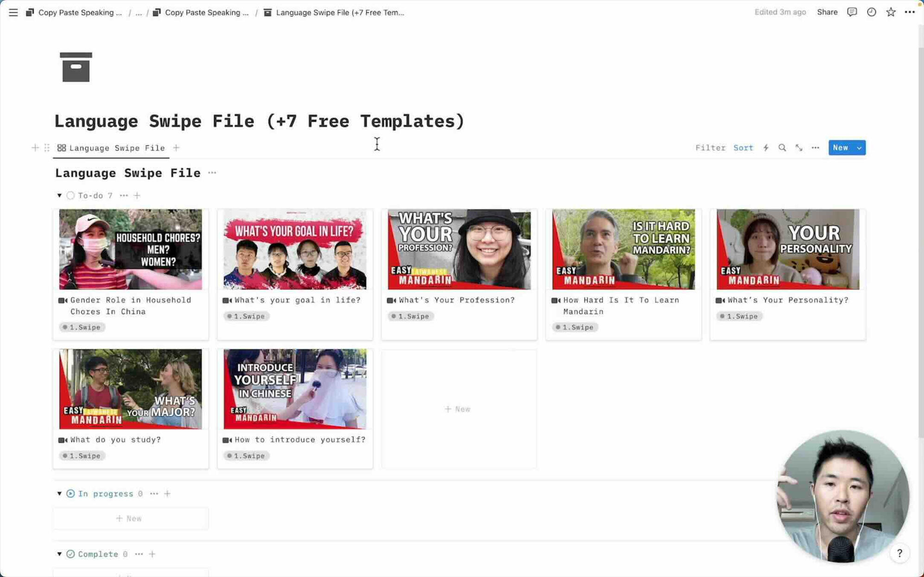
Task: Open the help question mark button
Action: pyautogui.click(x=899, y=553)
